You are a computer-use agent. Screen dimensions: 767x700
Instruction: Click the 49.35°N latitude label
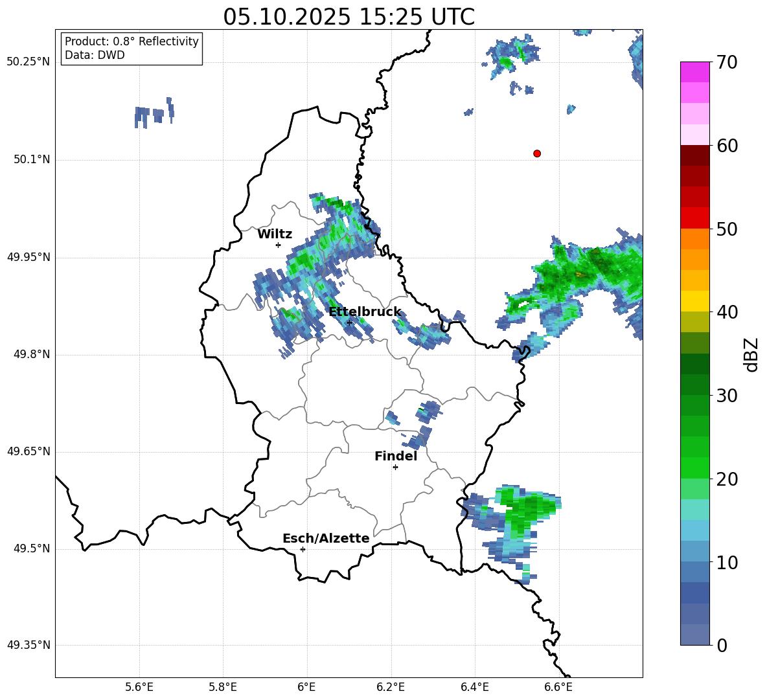pos(29,645)
